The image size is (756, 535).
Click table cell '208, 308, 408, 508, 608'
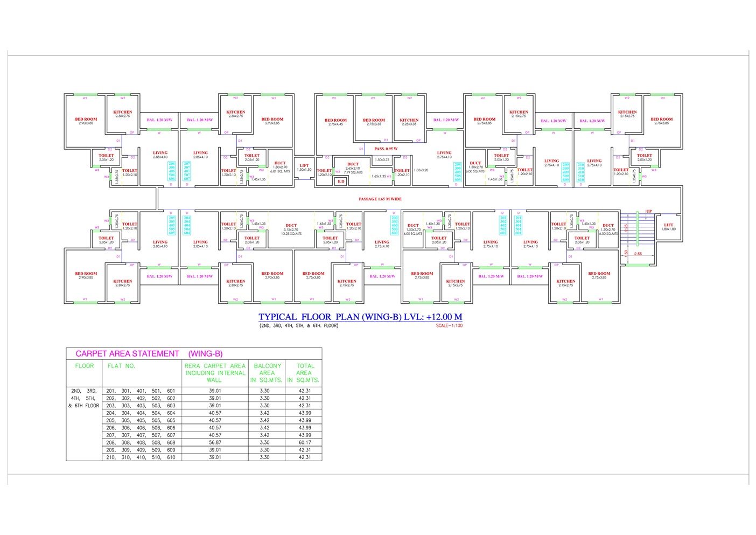[141, 442]
